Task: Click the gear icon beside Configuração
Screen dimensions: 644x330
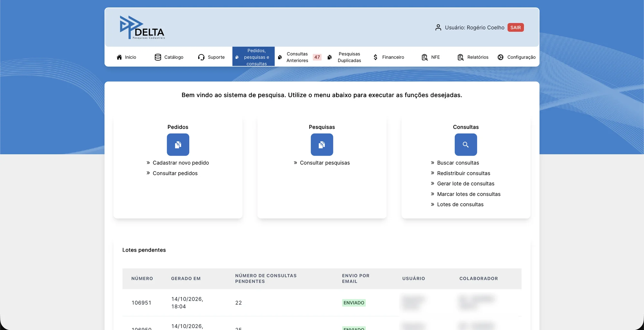Action: (x=500, y=57)
